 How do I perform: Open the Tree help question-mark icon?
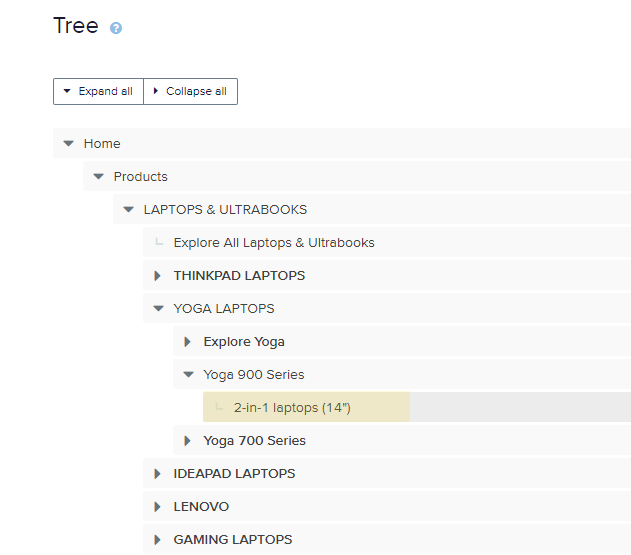click(x=116, y=28)
